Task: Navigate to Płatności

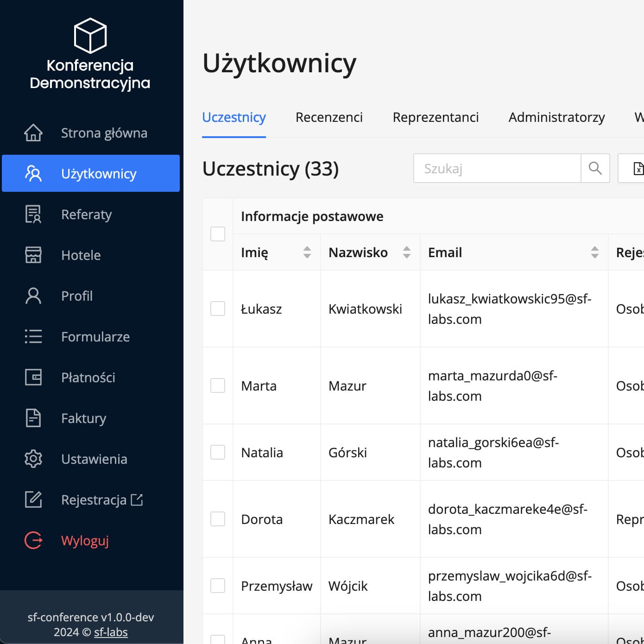Action: click(91, 377)
